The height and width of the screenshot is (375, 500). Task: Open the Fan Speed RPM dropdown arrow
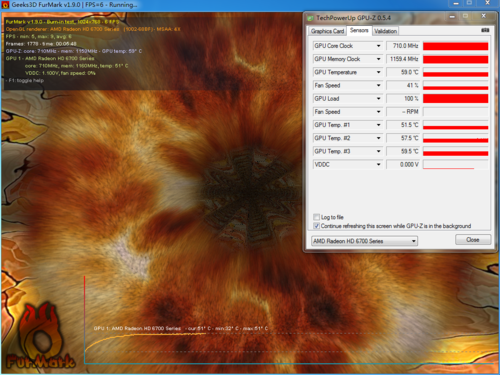(x=378, y=112)
